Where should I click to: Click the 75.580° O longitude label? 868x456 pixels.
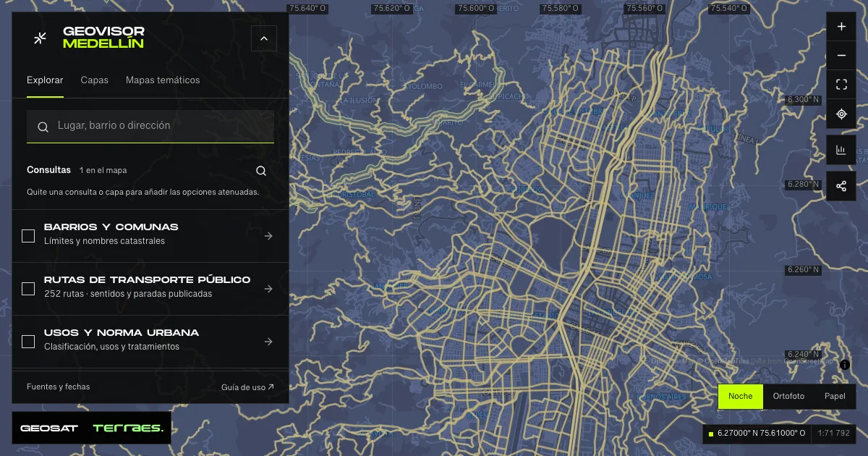(x=560, y=9)
